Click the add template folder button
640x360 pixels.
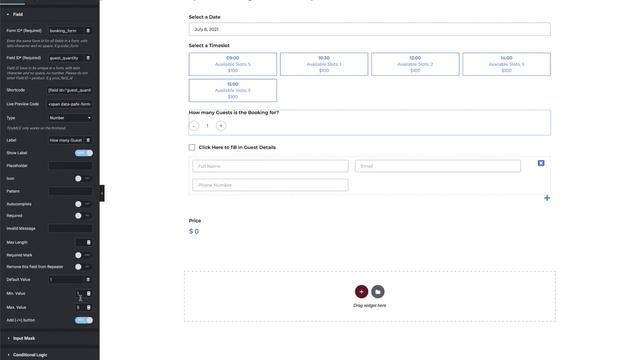[378, 291]
